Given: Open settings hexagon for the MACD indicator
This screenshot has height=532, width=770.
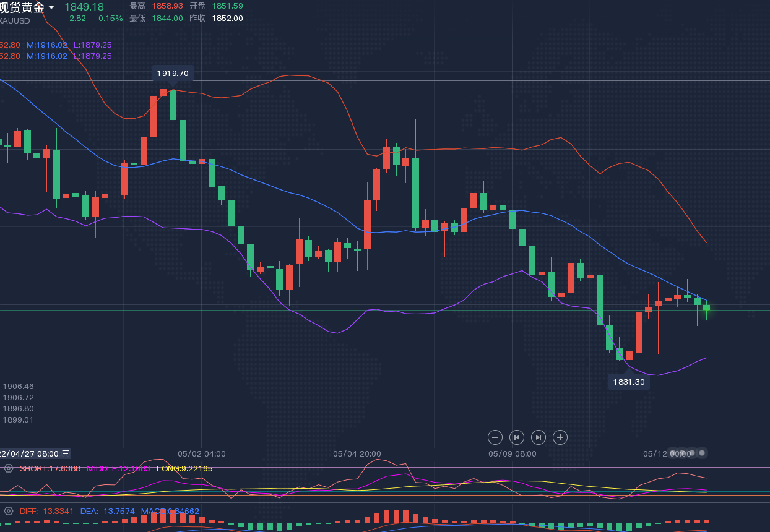Looking at the screenshot, I should [x=9, y=511].
